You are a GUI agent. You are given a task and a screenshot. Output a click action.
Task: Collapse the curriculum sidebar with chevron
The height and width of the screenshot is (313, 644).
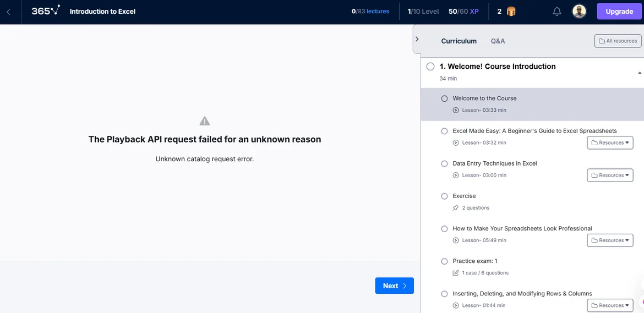coord(417,39)
